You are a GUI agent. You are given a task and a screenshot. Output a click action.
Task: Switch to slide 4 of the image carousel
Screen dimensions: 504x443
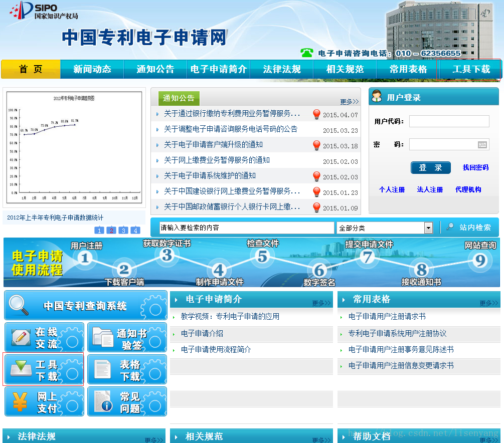[135, 231]
